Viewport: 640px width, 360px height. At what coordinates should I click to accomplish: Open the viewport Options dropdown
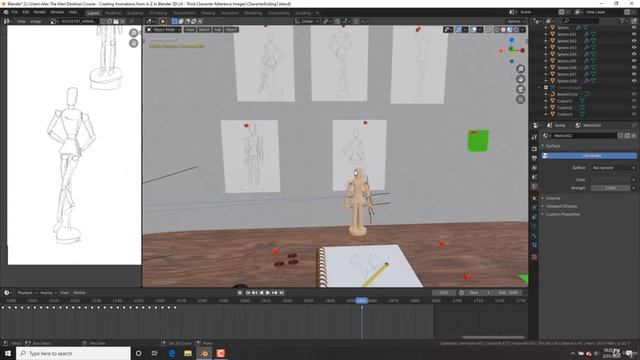click(x=516, y=21)
